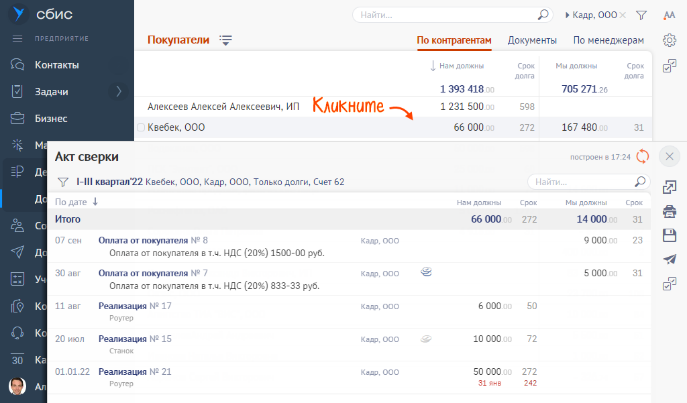
Task: Click the map pin sidebar icon
Action: 17,306
